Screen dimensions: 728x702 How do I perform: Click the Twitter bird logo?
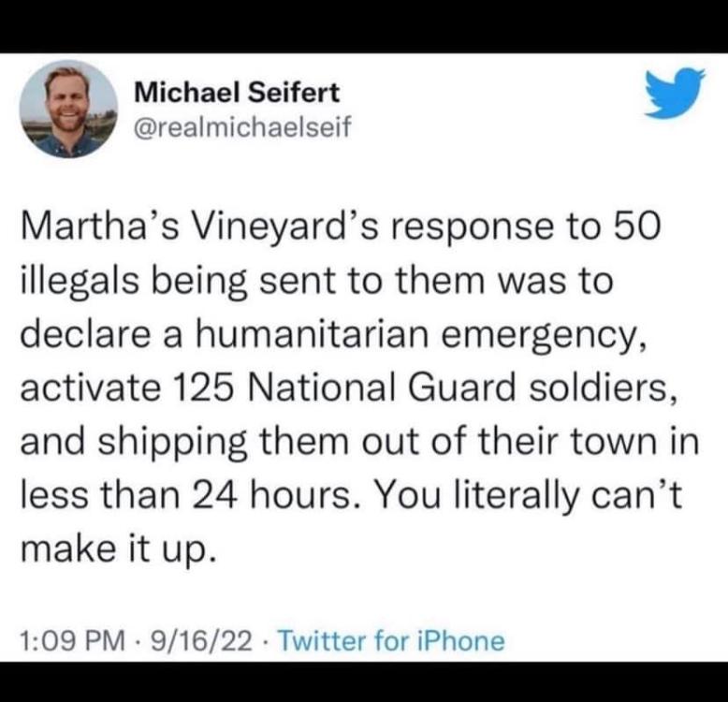674,94
